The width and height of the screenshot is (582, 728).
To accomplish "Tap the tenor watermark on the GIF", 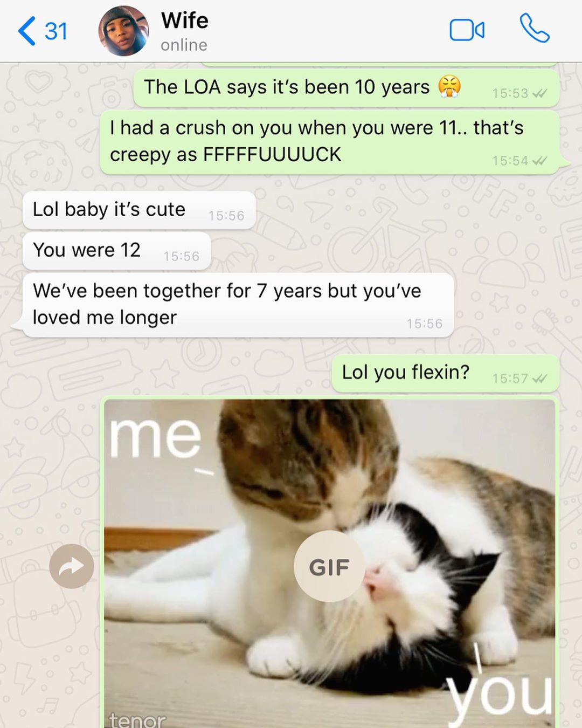I will click(137, 719).
